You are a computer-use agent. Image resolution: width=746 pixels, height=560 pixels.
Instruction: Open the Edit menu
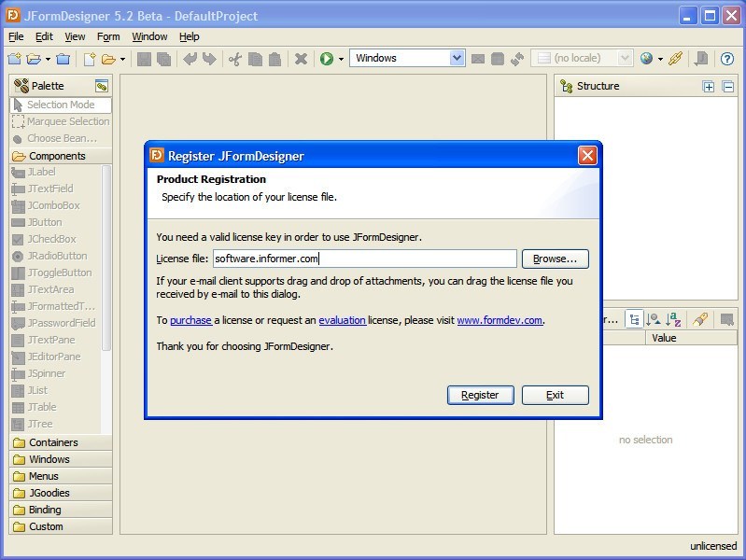[44, 36]
